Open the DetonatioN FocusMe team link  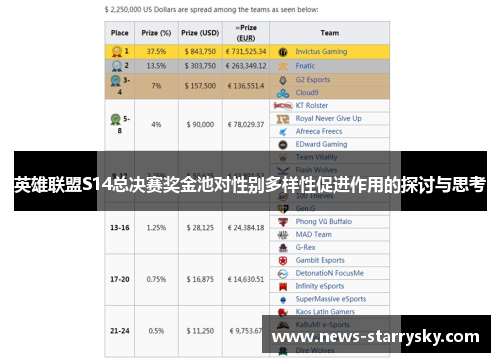pyautogui.click(x=329, y=273)
